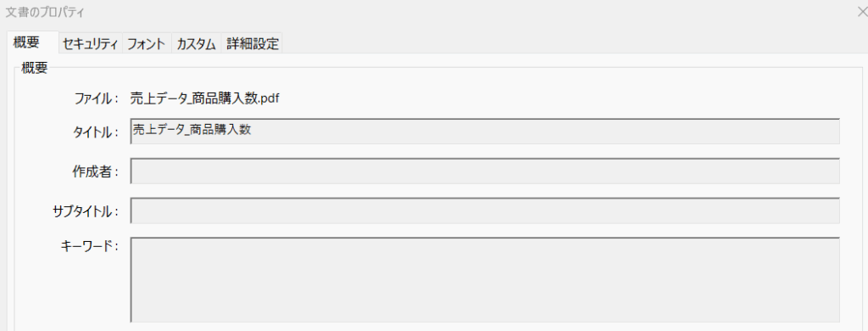Close the 文書のプロパティ dialog
Image resolution: width=868 pixels, height=331 pixels.
tap(861, 12)
